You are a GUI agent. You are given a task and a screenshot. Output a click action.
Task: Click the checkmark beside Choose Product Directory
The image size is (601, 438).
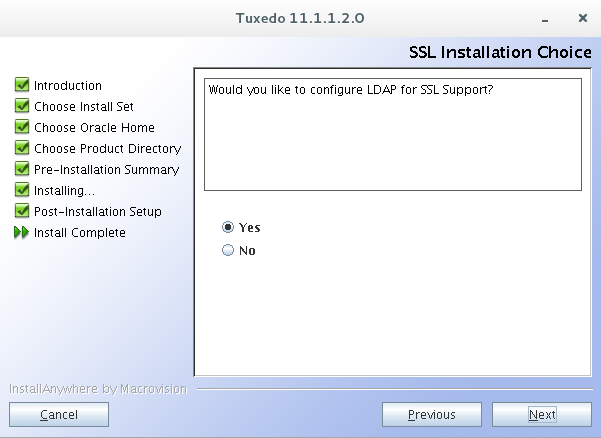pos(22,148)
